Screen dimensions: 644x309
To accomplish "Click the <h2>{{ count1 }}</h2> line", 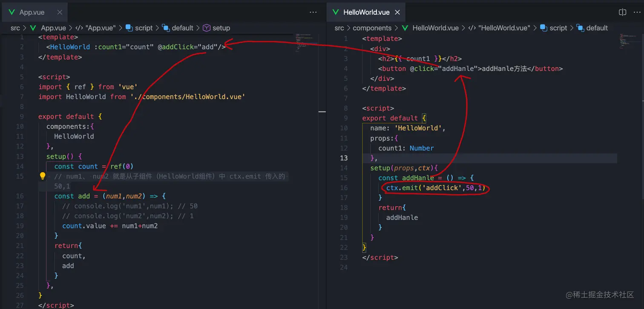I will click(x=420, y=58).
